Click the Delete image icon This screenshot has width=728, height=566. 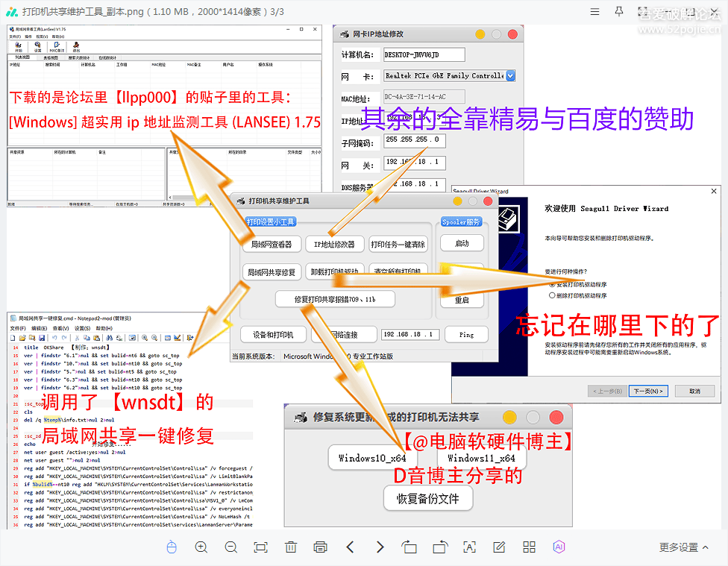pyautogui.click(x=290, y=547)
